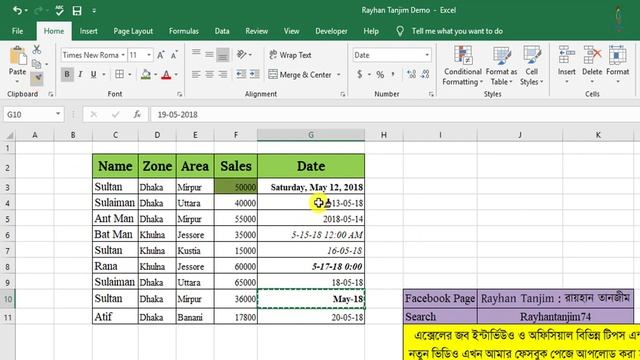Switch to Insert tab

click(x=89, y=31)
